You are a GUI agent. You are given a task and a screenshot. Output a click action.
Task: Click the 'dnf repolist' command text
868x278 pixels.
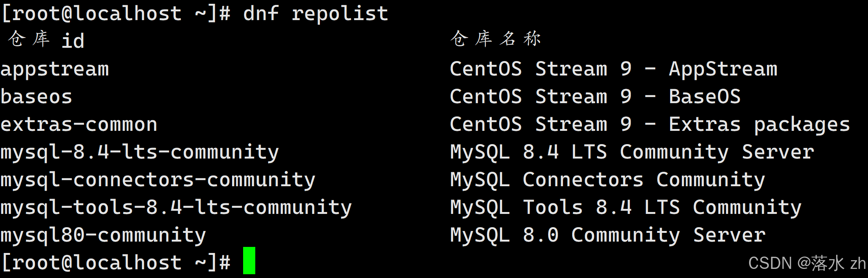[x=315, y=14]
